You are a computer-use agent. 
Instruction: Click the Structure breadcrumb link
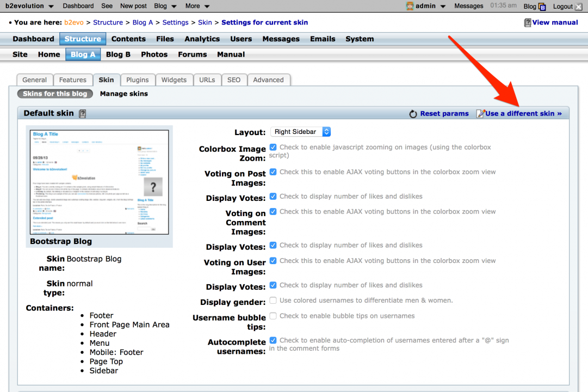108,22
